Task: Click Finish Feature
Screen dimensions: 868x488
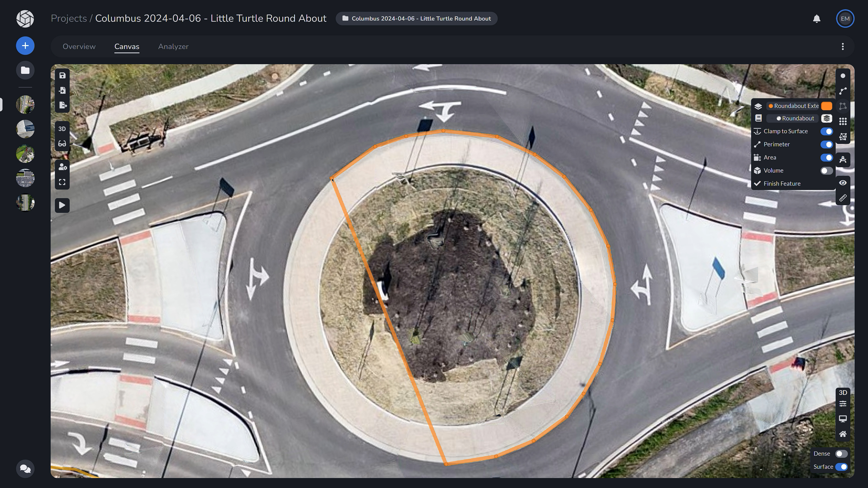Action: click(x=782, y=183)
